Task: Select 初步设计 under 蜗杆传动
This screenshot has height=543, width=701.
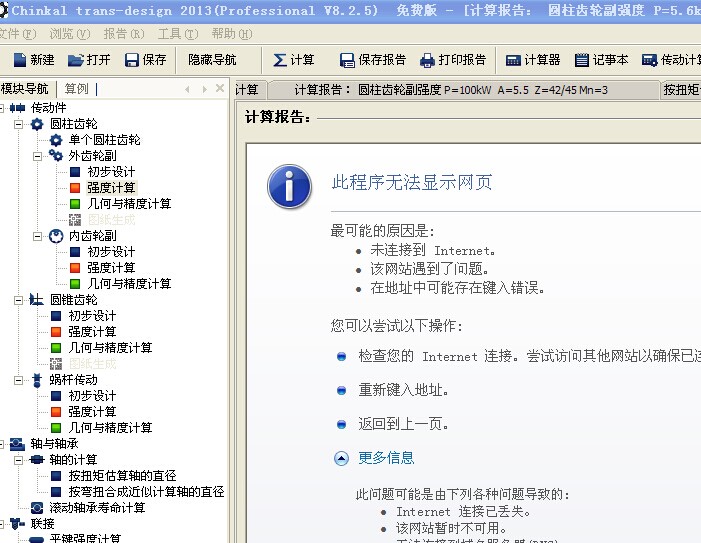Action: pos(92,396)
